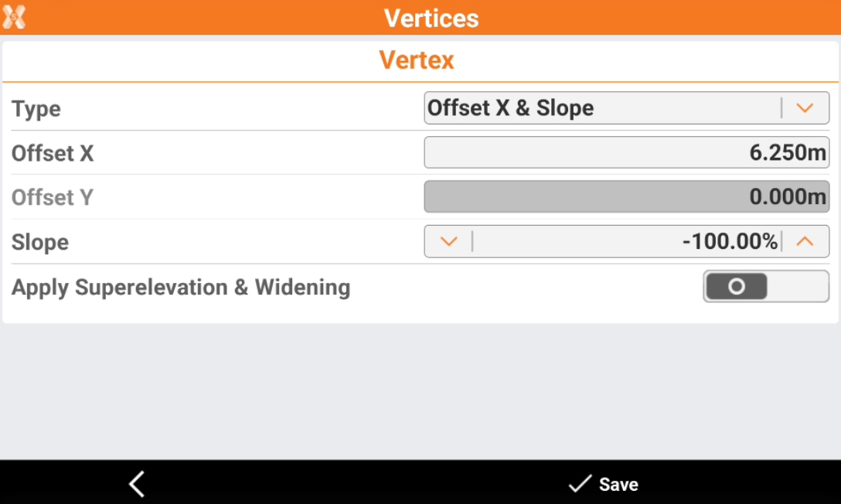Click the Offset X row label

click(x=53, y=153)
